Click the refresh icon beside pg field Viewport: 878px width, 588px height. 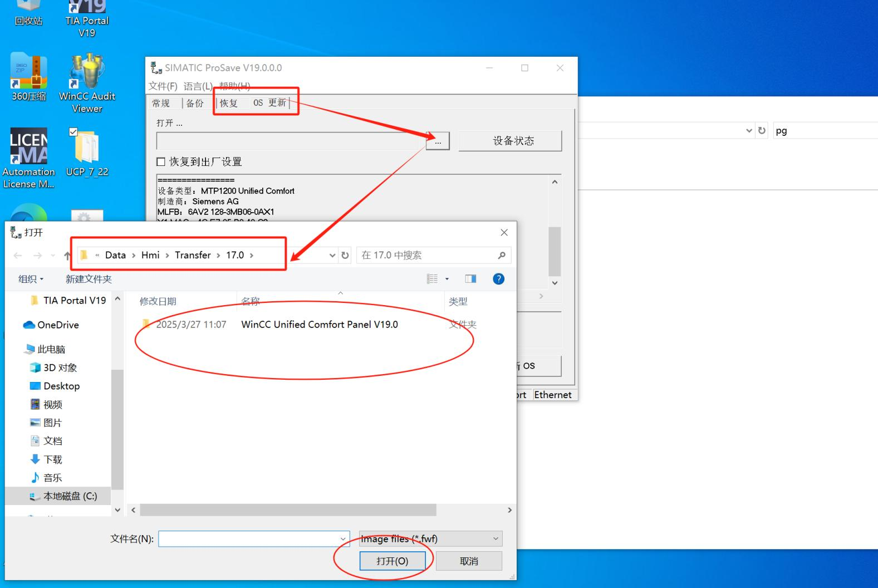[762, 130]
